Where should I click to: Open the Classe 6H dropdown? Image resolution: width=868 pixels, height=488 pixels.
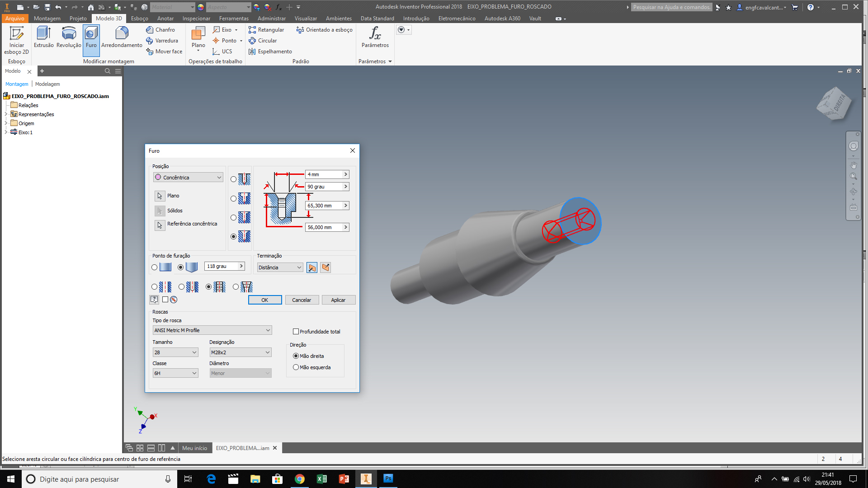click(x=175, y=373)
